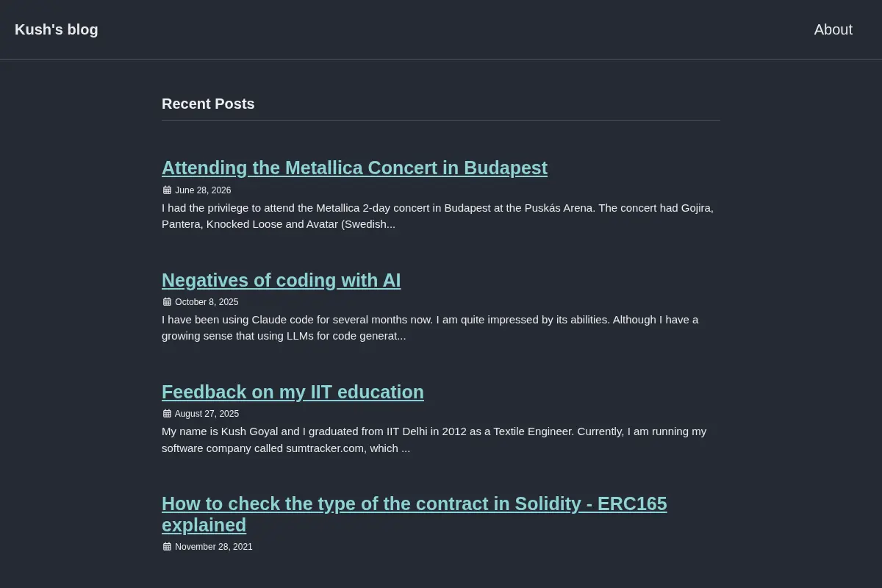The image size is (882, 588).
Task: Open Negatives of coding with AI post
Action: [x=281, y=280]
